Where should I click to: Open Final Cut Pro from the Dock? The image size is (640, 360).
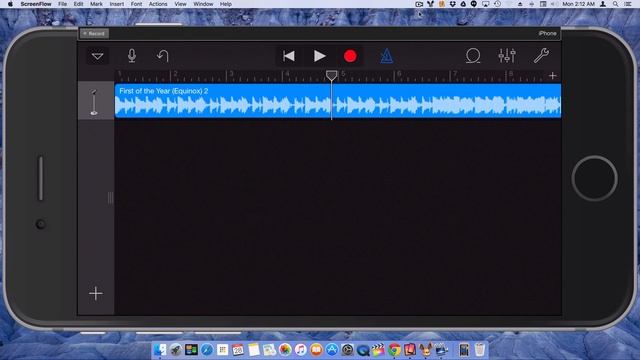click(x=378, y=350)
